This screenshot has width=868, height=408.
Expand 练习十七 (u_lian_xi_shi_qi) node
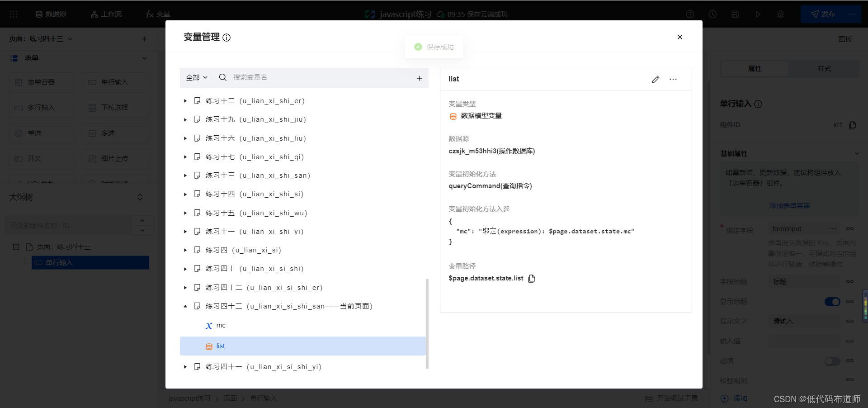(185, 157)
